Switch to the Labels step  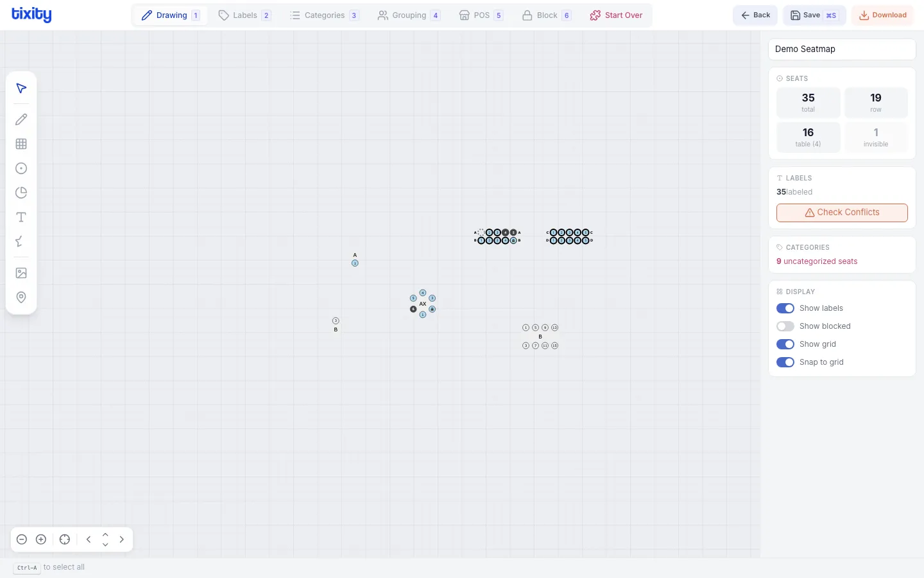(244, 15)
